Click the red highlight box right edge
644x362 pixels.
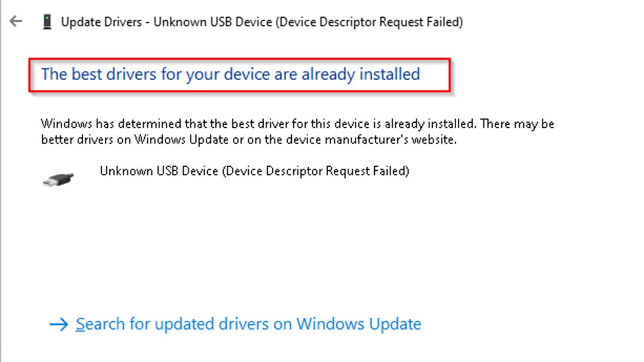click(x=450, y=75)
